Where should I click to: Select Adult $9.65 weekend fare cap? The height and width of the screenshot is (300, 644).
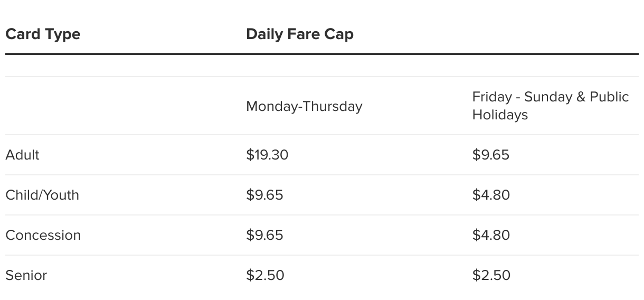(490, 155)
